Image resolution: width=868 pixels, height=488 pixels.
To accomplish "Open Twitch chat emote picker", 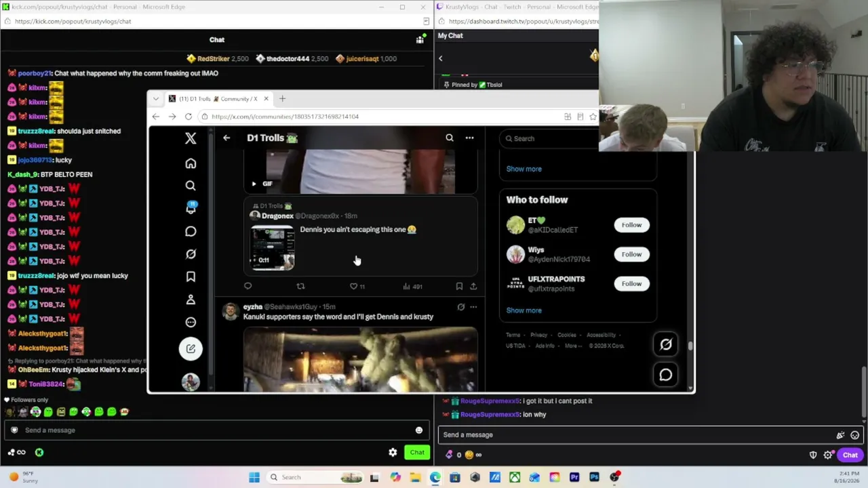I will point(855,435).
